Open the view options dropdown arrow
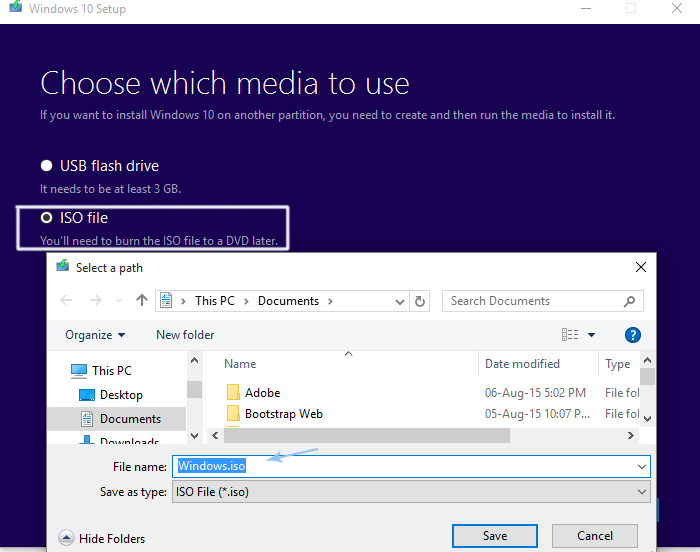700x552 pixels. click(x=592, y=335)
